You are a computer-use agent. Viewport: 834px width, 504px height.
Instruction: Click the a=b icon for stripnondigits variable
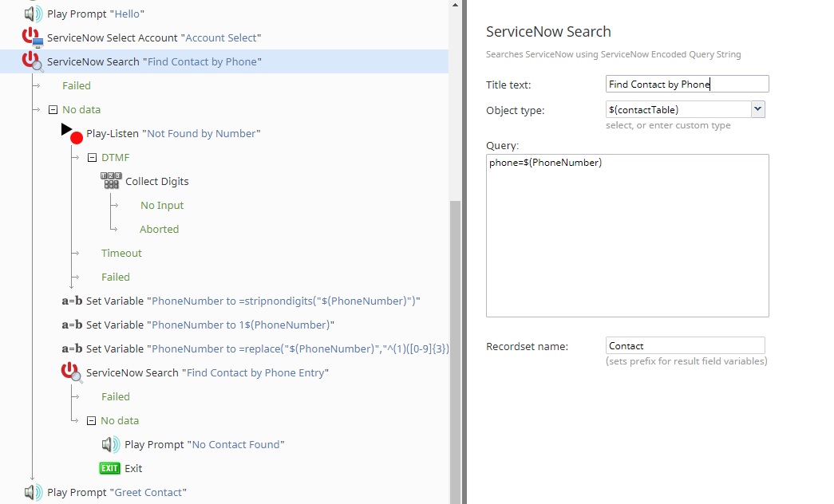click(x=72, y=301)
